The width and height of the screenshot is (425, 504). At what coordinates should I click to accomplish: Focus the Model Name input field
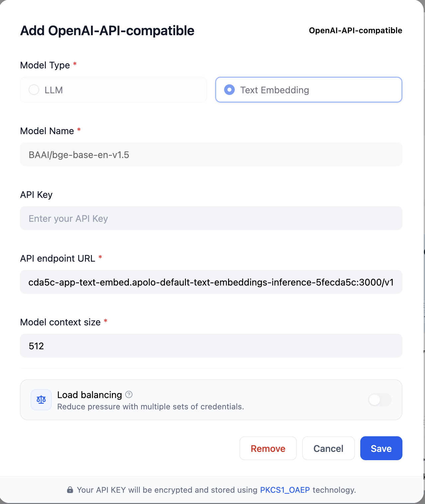point(211,155)
